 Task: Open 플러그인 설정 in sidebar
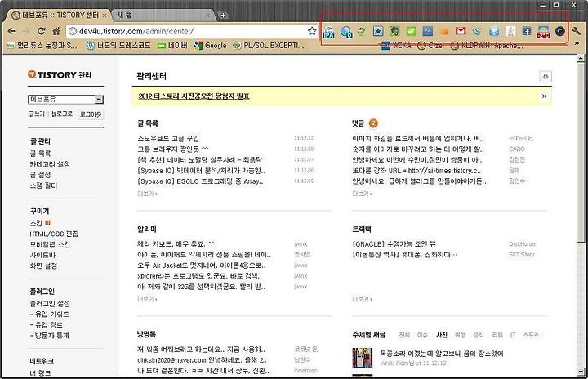[x=50, y=303]
